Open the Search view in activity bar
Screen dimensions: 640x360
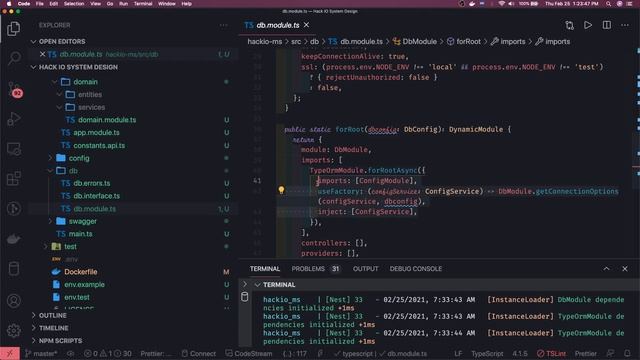(x=13, y=58)
